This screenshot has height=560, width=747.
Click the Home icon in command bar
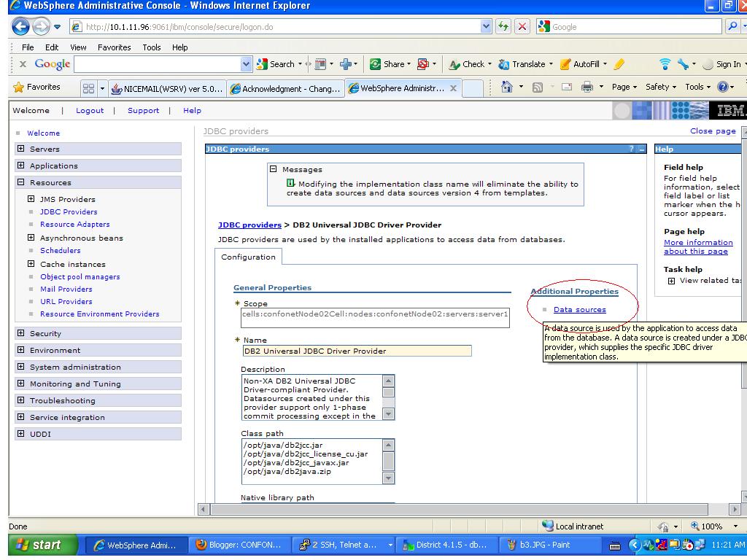coord(507,87)
